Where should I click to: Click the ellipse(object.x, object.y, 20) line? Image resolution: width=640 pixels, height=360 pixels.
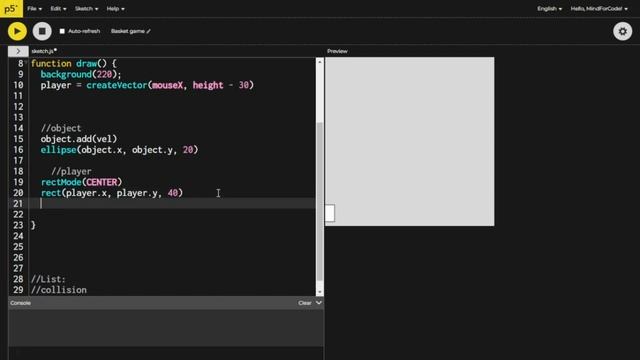pyautogui.click(x=119, y=150)
